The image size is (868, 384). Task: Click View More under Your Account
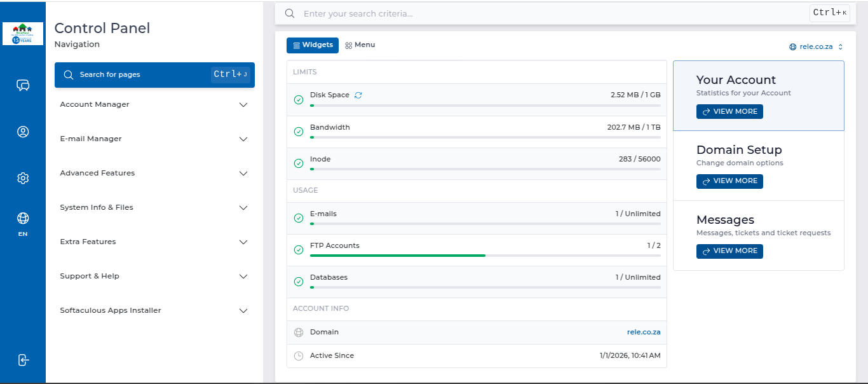[x=729, y=111]
